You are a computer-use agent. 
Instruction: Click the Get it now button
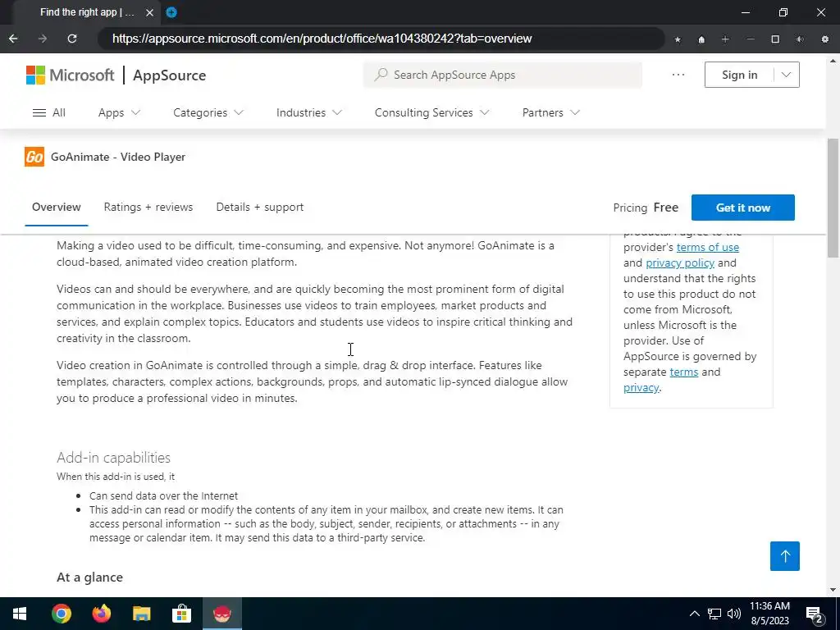743,208
